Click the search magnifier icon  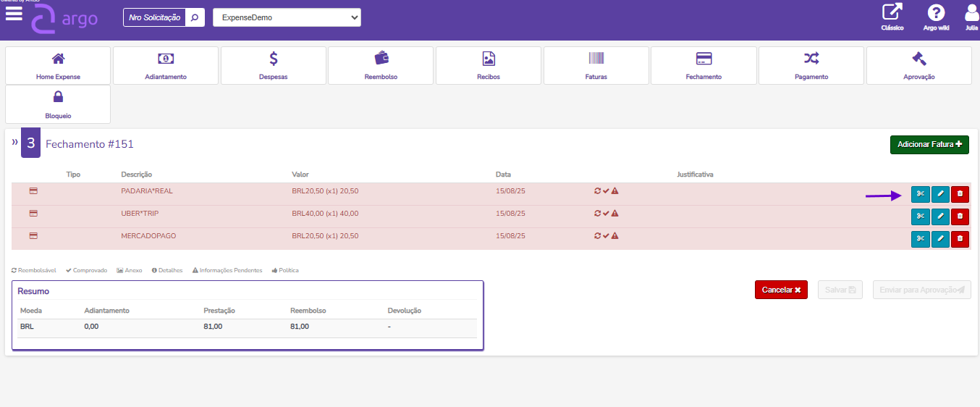[x=195, y=17]
